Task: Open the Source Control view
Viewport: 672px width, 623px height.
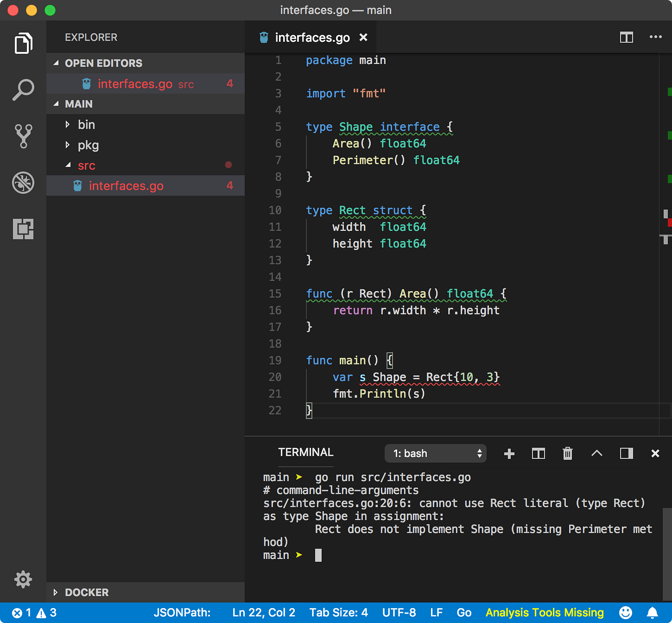Action: point(23,136)
